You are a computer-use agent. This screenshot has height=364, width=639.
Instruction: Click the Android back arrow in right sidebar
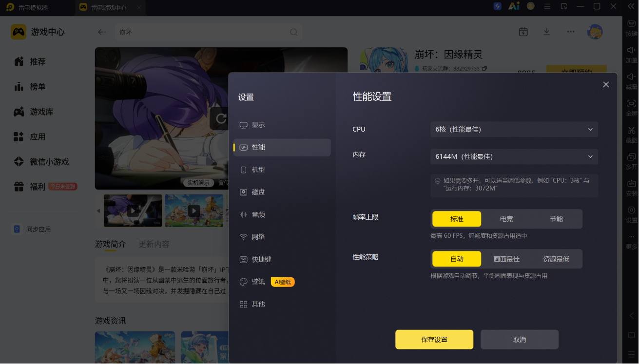(632, 316)
